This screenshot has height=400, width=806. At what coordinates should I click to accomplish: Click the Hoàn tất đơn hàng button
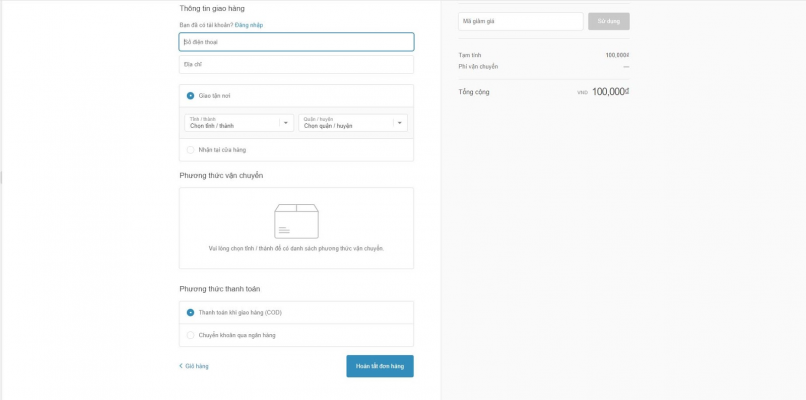[x=380, y=366]
